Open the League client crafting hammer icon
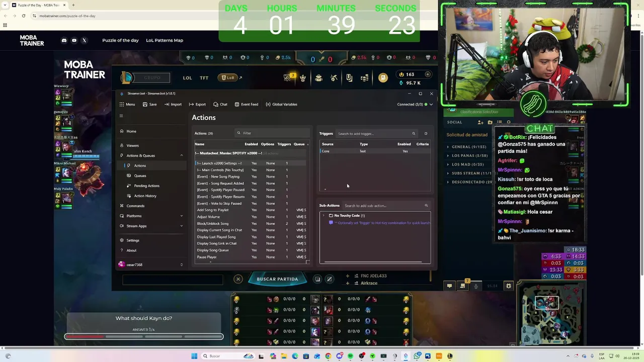644x362 pixels. pyautogui.click(x=334, y=78)
